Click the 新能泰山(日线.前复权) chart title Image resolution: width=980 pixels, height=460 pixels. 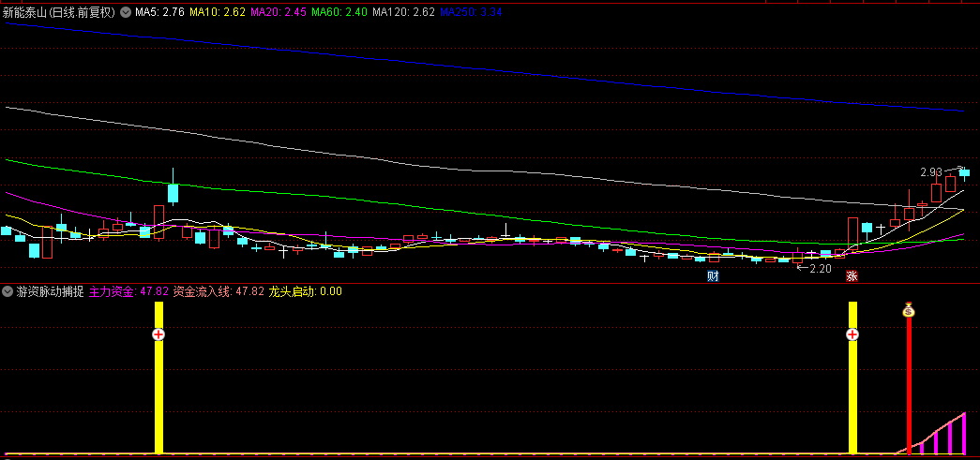pos(59,12)
